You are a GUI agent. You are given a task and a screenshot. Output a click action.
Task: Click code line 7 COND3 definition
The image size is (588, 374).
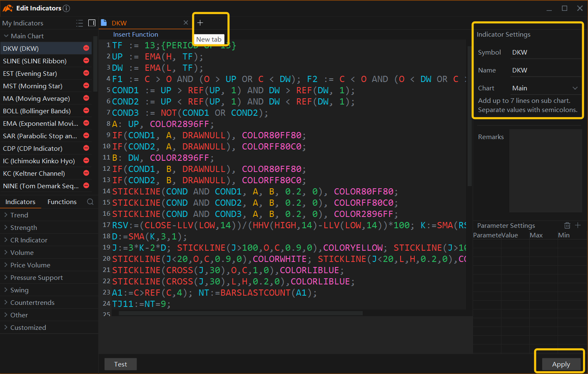(190, 113)
